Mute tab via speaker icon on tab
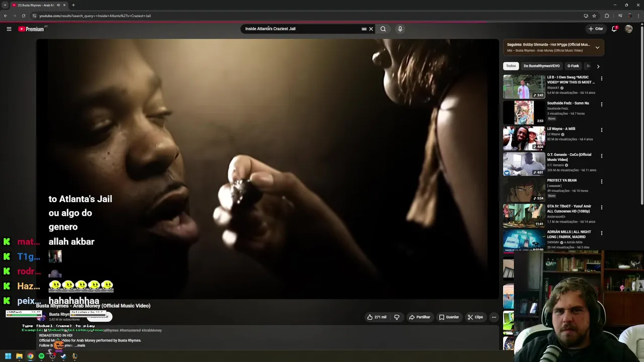The height and width of the screenshot is (362, 644). point(58,5)
